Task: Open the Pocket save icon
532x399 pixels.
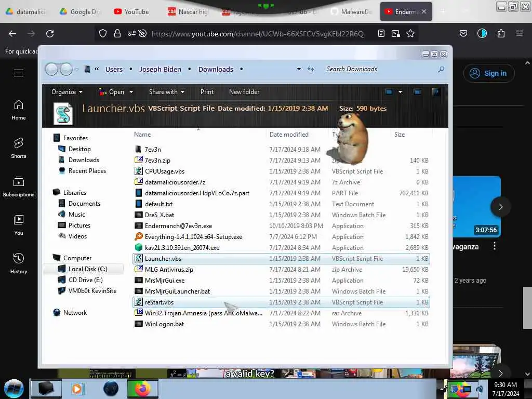Action: click(x=463, y=34)
